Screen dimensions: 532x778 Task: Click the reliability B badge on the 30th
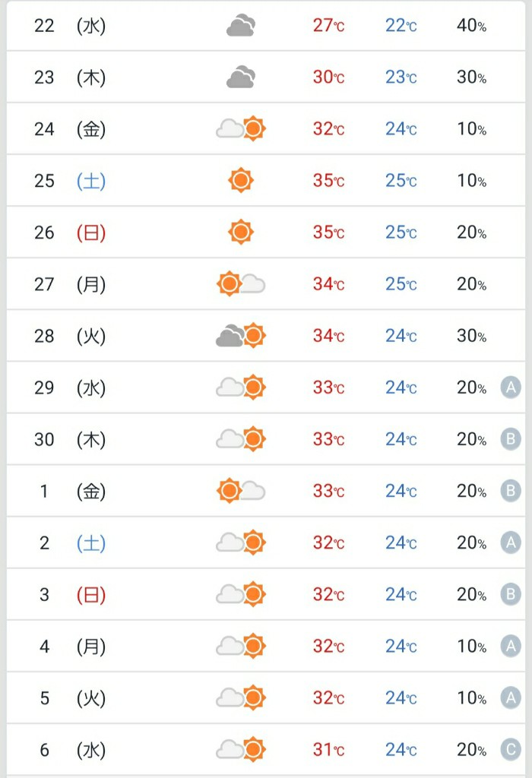click(x=511, y=439)
